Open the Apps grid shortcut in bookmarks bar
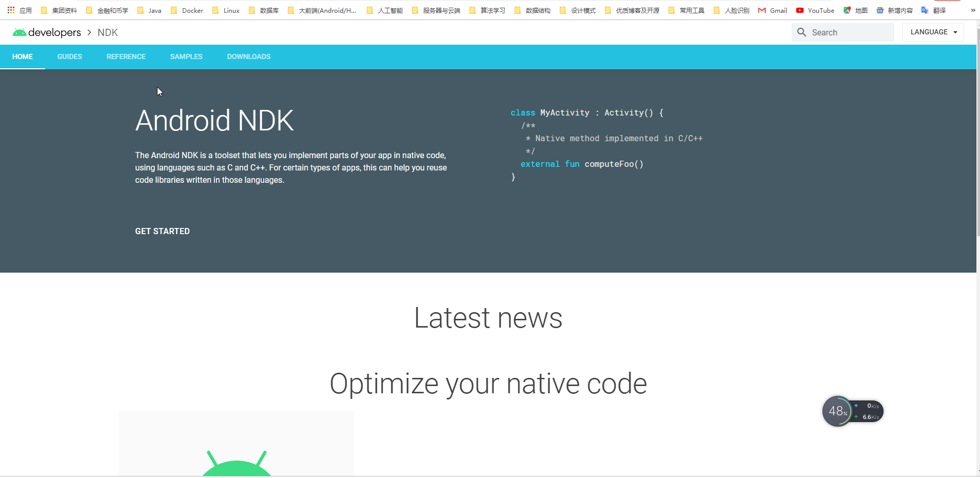Image resolution: width=980 pixels, height=478 pixels. (x=19, y=10)
